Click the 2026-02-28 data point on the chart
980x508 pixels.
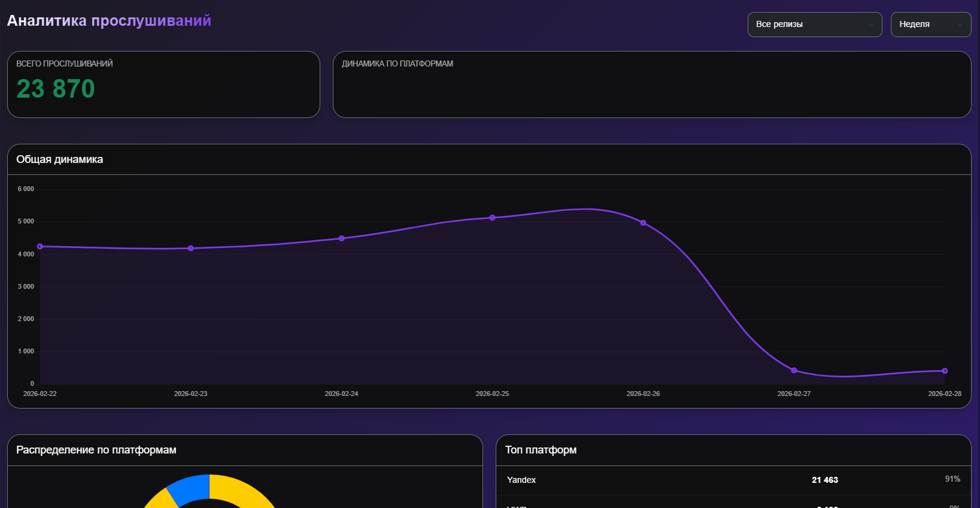tap(945, 371)
